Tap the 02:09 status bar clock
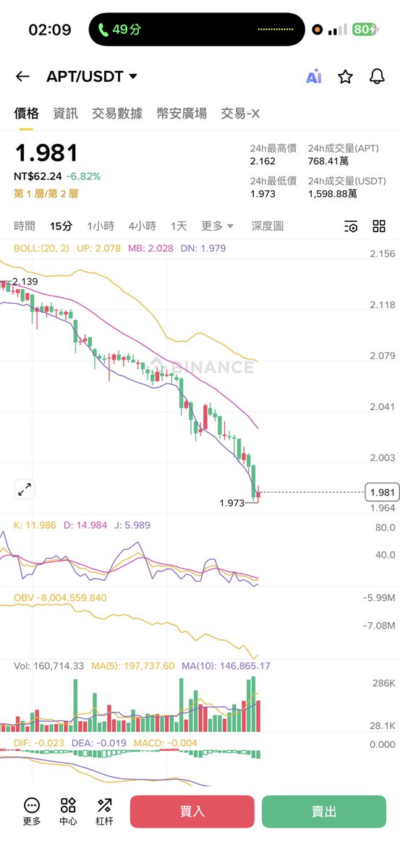 point(50,30)
